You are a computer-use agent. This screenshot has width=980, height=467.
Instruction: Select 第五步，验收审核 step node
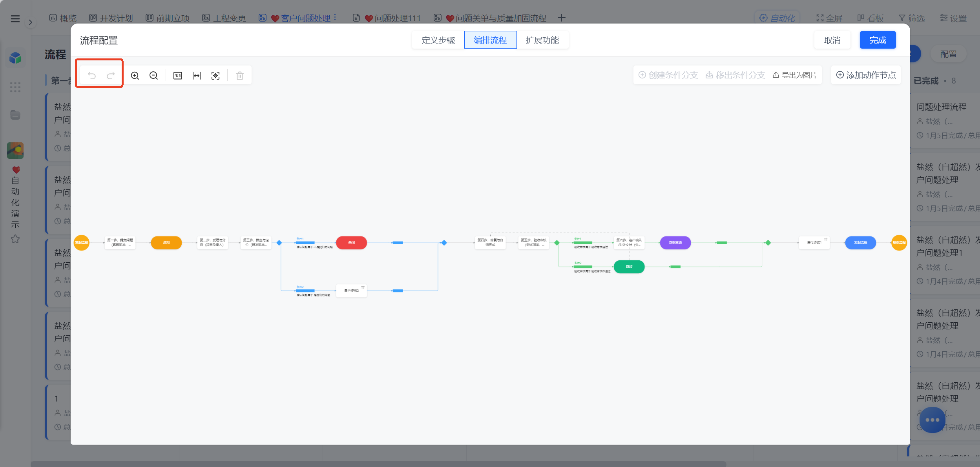(533, 243)
